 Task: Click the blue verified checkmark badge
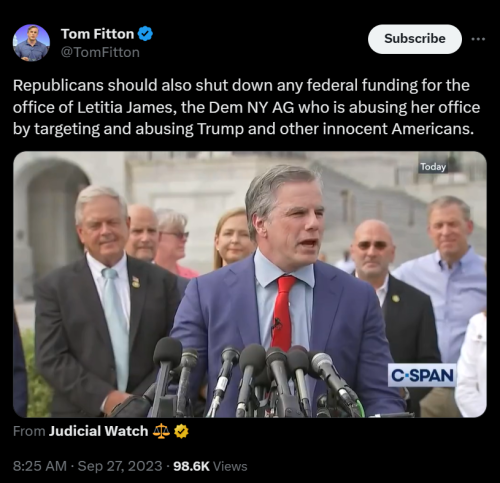coord(145,34)
